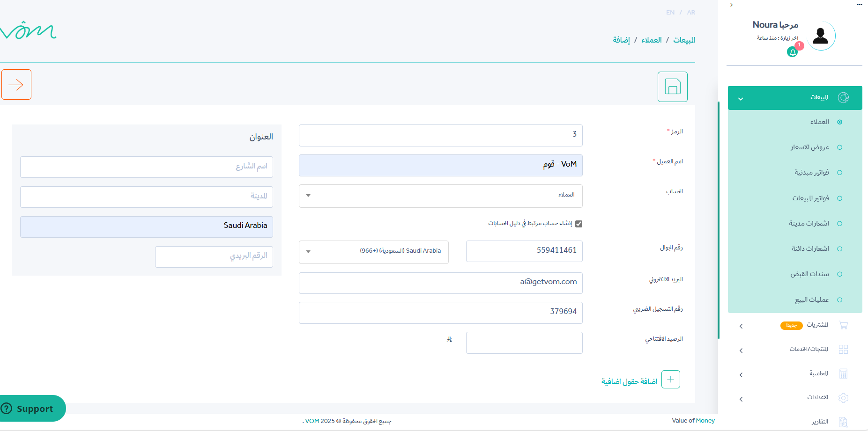Image resolution: width=868 pixels, height=431 pixels.
Task: Expand the الاعدادات section chevron
Action: [741, 399]
